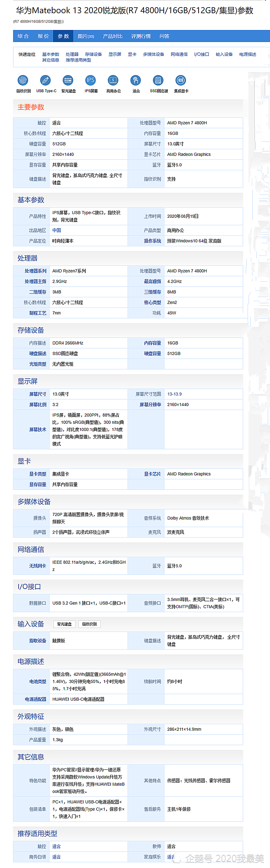Click the 屏幕比例 label link

[38, 405]
